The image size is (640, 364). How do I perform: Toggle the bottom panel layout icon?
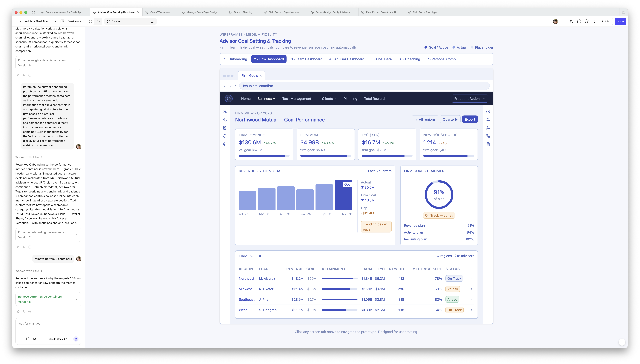564,21
